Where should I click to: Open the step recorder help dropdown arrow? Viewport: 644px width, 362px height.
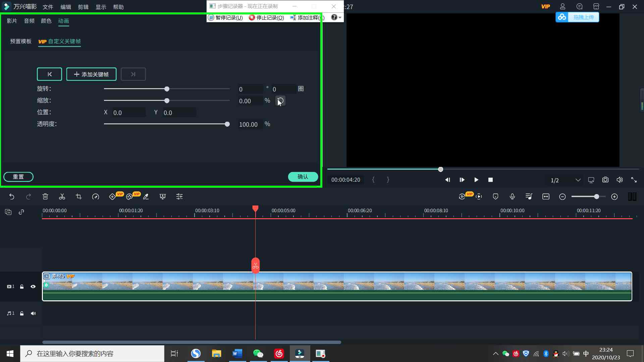click(340, 17)
